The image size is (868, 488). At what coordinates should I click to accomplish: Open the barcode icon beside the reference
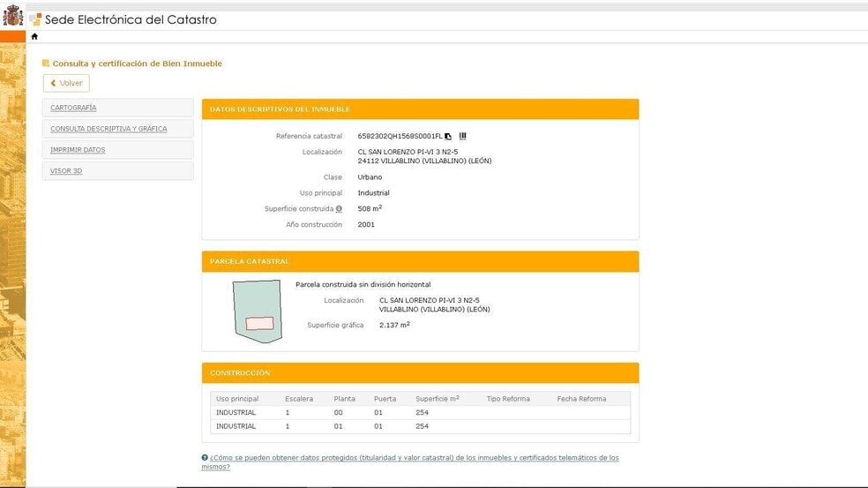pos(462,137)
